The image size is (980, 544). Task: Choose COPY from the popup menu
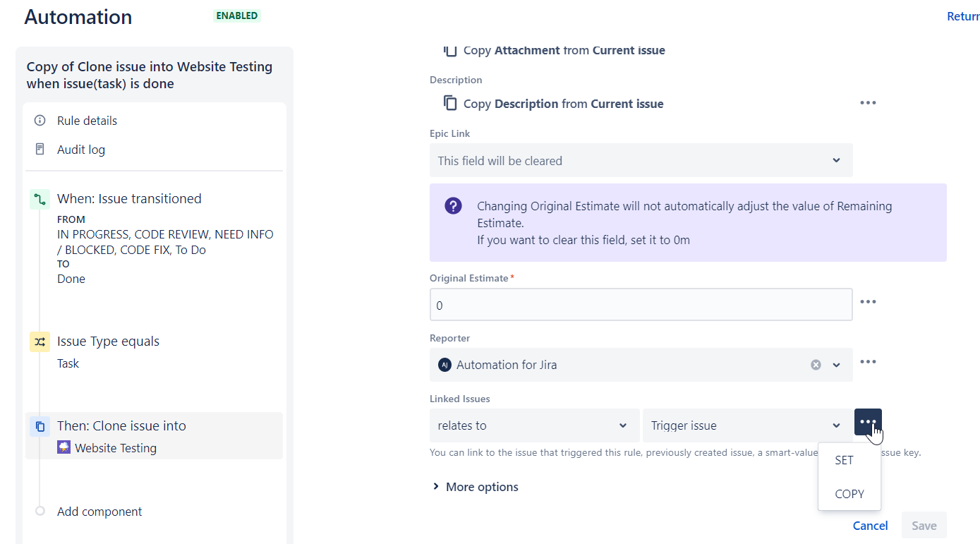pyautogui.click(x=849, y=494)
